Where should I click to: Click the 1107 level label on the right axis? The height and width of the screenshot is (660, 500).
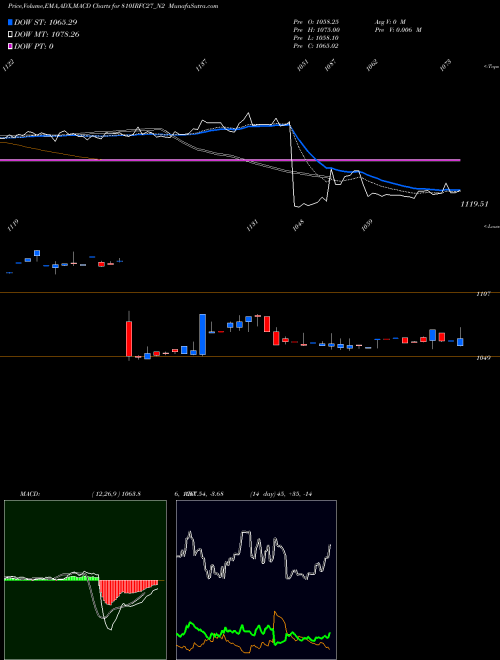coord(483,294)
